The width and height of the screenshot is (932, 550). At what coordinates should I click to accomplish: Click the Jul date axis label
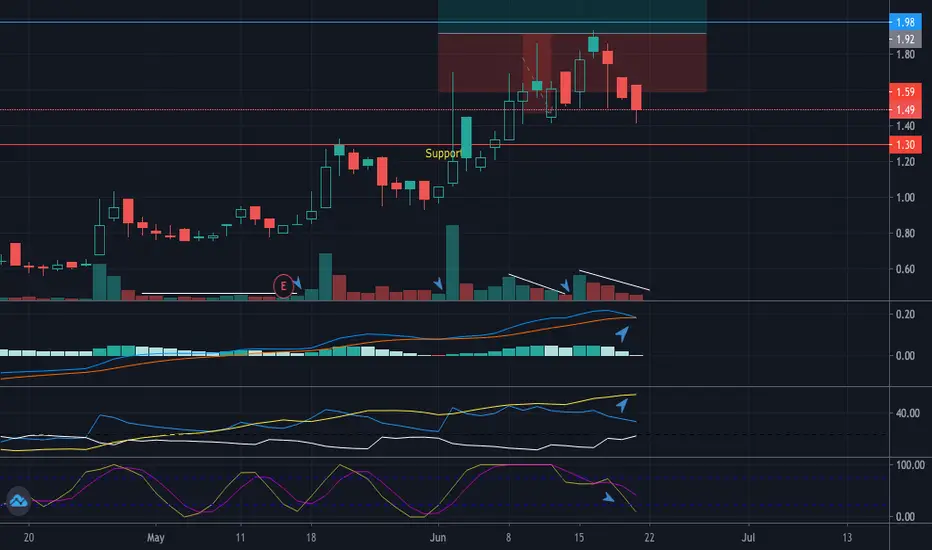tap(748, 538)
